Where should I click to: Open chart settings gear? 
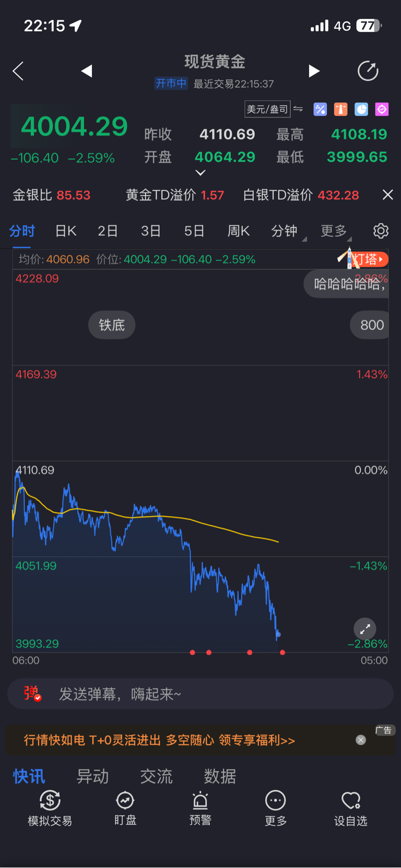pyautogui.click(x=381, y=231)
